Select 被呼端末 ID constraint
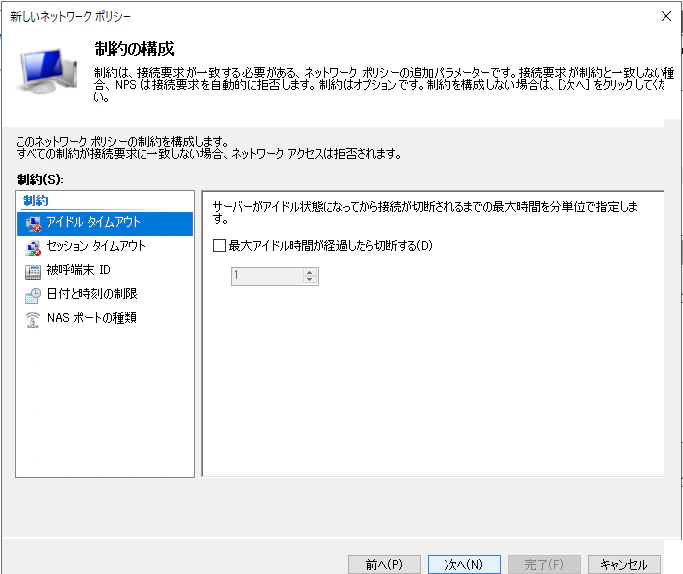 [x=105, y=270]
